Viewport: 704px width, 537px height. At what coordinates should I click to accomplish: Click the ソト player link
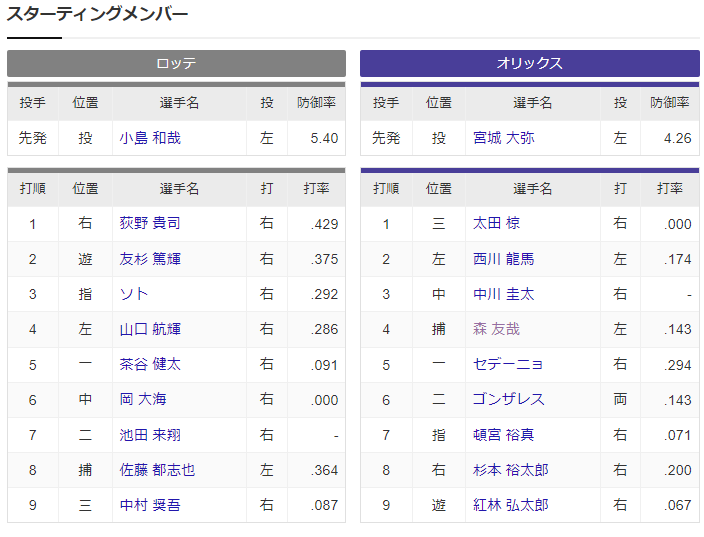[133, 294]
